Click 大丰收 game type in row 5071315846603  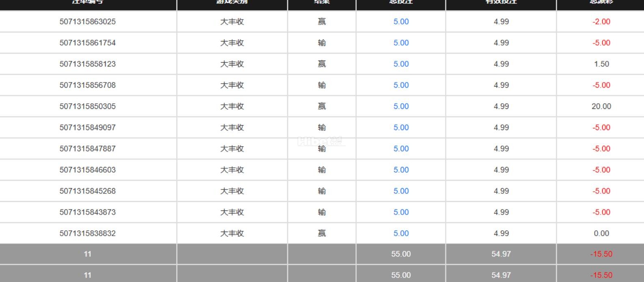tap(232, 169)
